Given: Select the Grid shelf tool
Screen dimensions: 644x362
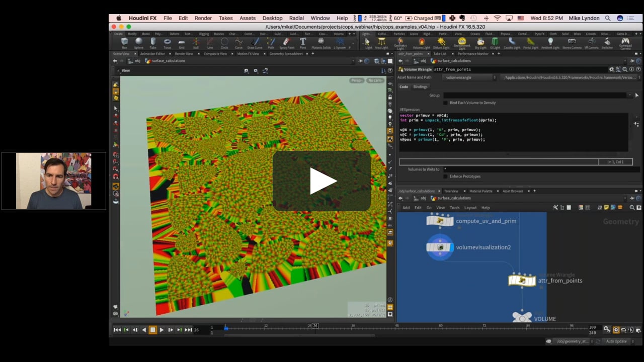Looking at the screenshot, I should tap(182, 43).
